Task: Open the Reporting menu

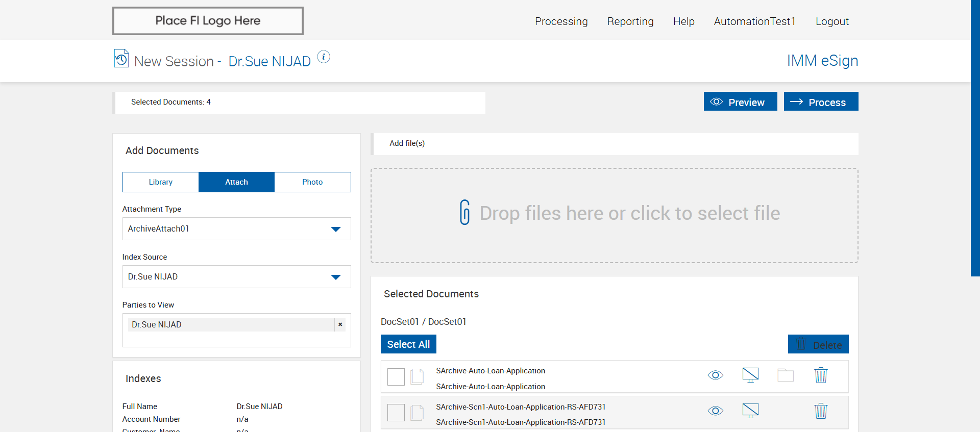Action: click(x=630, y=21)
